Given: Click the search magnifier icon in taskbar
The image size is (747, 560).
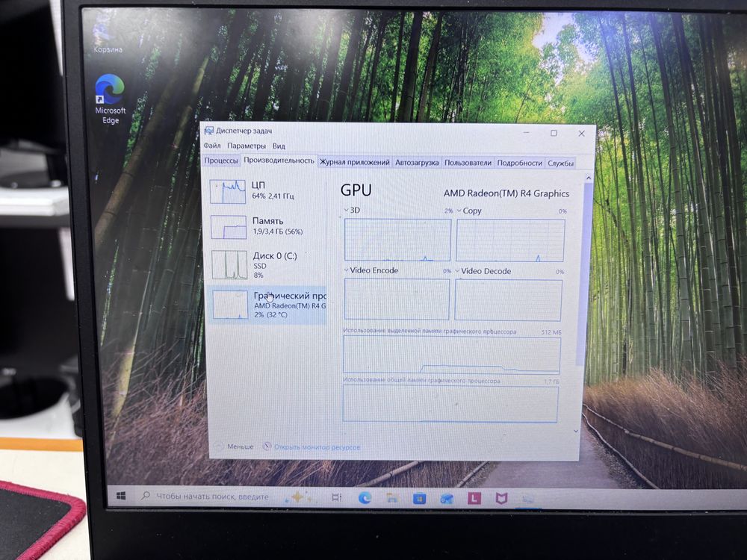Looking at the screenshot, I should 146,496.
